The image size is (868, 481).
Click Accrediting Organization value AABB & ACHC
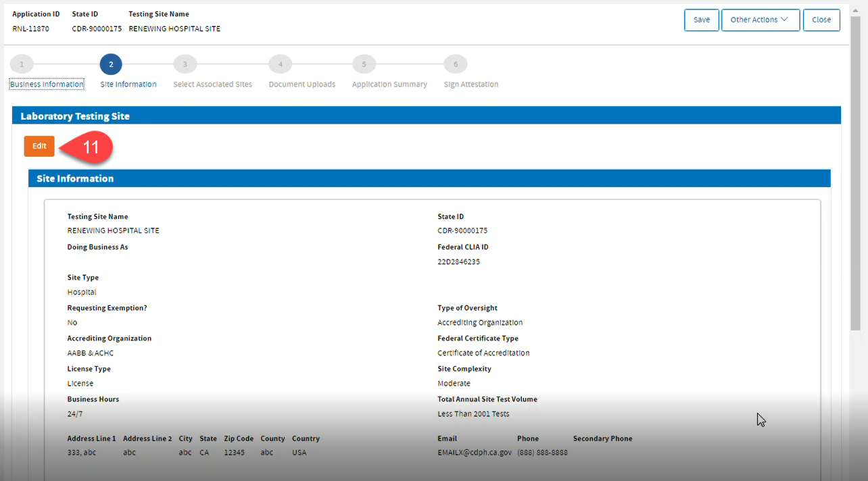[91, 353]
